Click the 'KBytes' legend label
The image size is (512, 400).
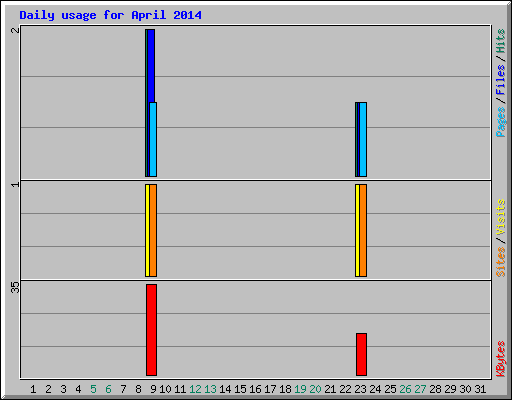[501, 359]
